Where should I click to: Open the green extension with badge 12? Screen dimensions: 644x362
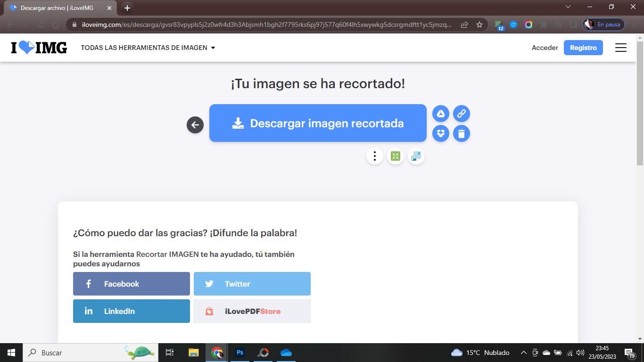pos(499,25)
